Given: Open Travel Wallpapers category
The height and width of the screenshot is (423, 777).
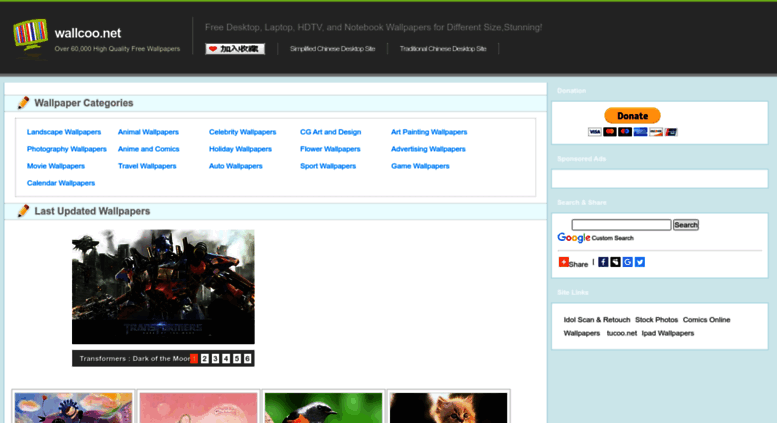Looking at the screenshot, I should click(147, 166).
